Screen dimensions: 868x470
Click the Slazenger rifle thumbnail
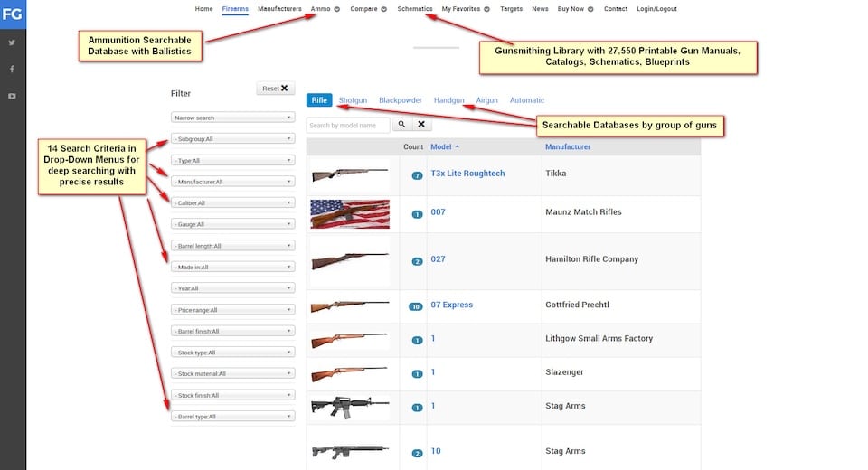point(350,373)
